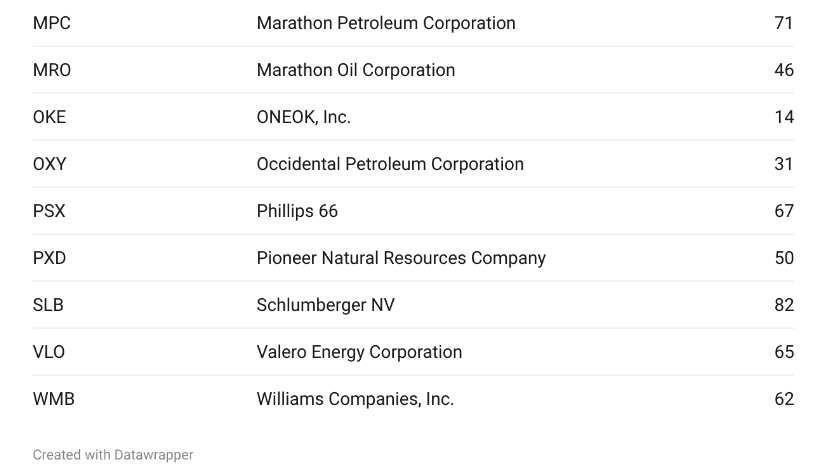
Task: Select Williams Companies, Inc. name
Action: [x=355, y=400]
